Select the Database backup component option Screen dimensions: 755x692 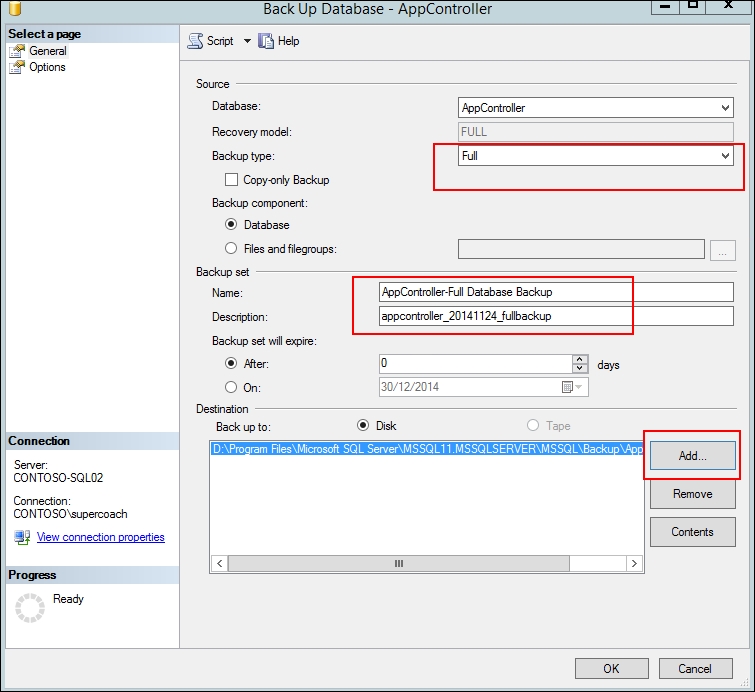(232, 225)
